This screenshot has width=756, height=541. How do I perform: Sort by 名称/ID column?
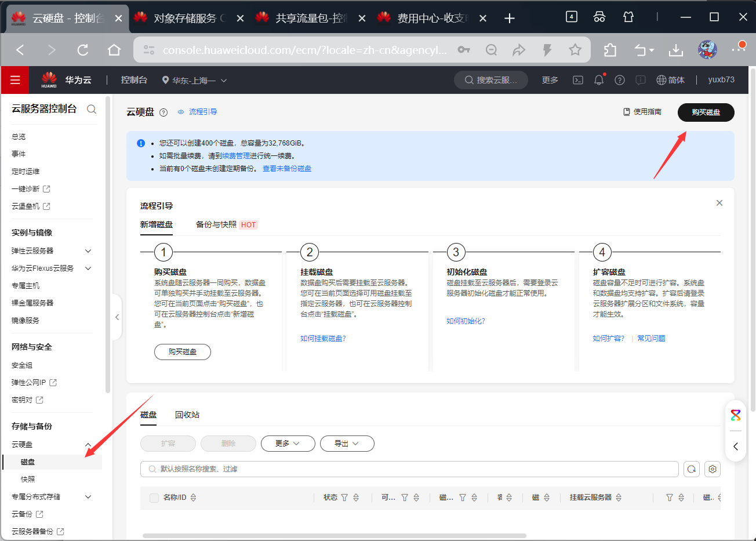tap(193, 498)
